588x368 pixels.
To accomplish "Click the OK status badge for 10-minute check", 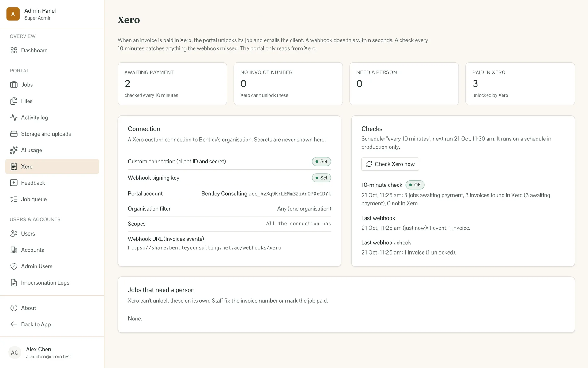I will coord(415,185).
